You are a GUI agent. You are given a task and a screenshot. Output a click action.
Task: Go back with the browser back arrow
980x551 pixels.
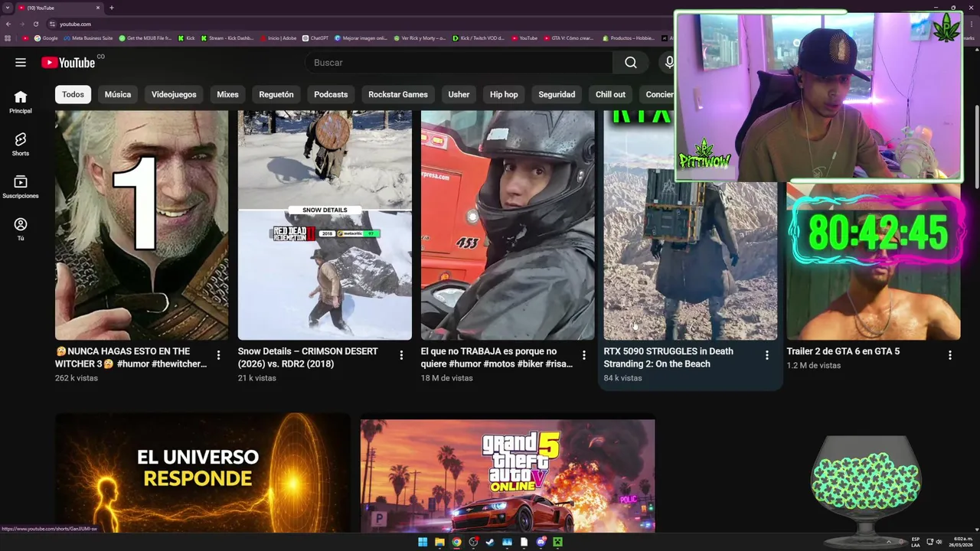pyautogui.click(x=8, y=24)
